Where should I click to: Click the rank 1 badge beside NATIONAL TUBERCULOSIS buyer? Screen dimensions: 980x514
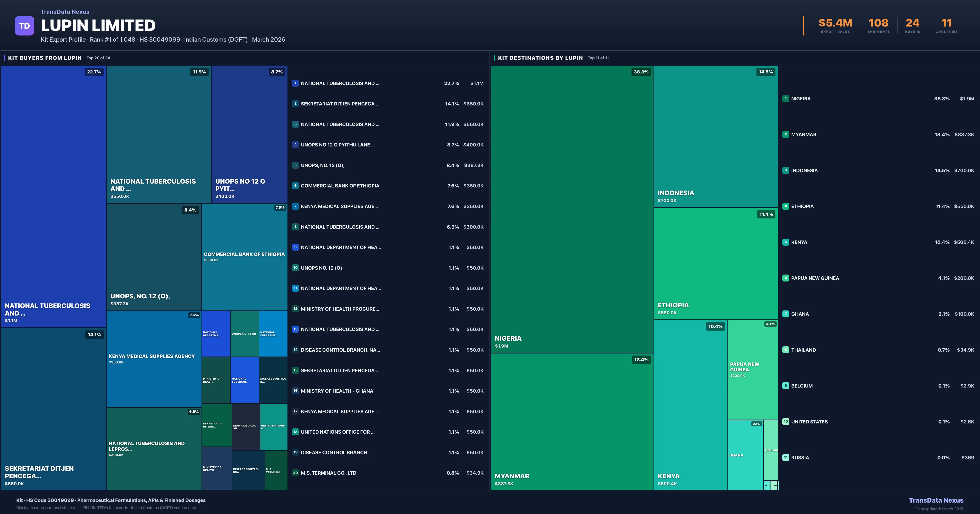295,83
